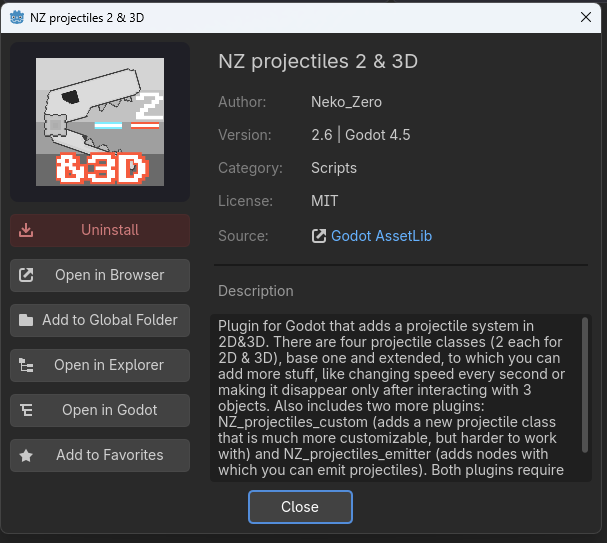Click the License: label
Screen dimensions: 607x543
click(x=245, y=201)
